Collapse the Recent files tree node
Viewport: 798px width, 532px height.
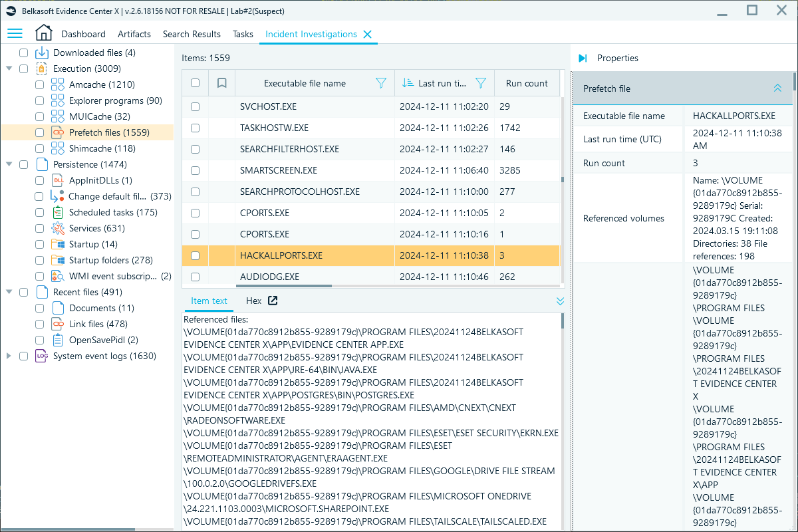click(9, 292)
